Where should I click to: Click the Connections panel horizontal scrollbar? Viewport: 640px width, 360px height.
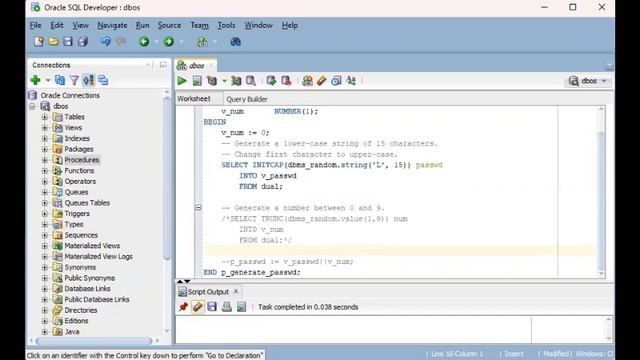(x=94, y=340)
